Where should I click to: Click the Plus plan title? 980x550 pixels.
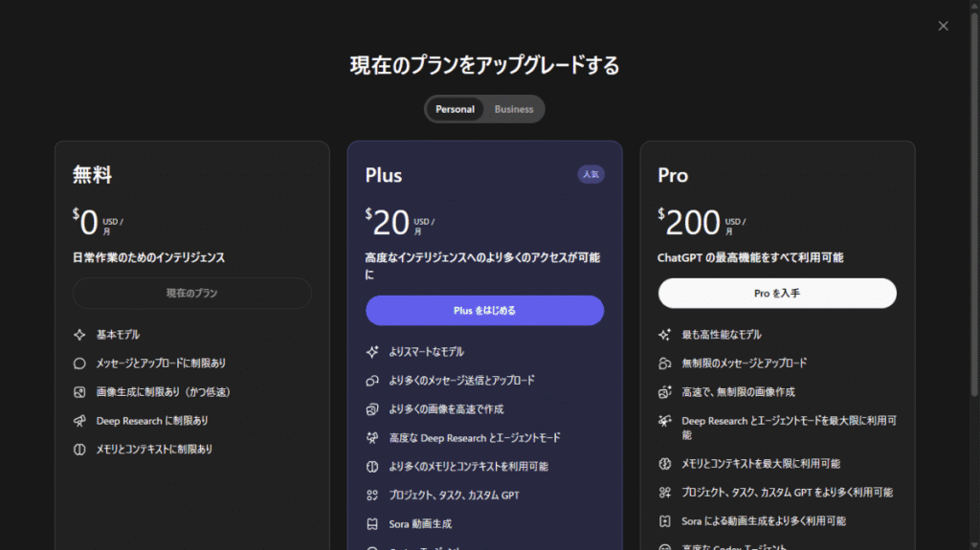383,175
